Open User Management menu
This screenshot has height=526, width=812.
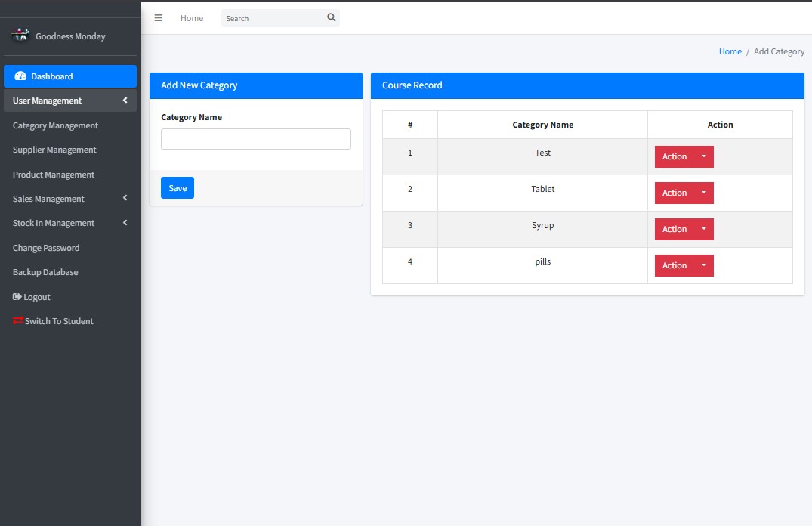(70, 101)
